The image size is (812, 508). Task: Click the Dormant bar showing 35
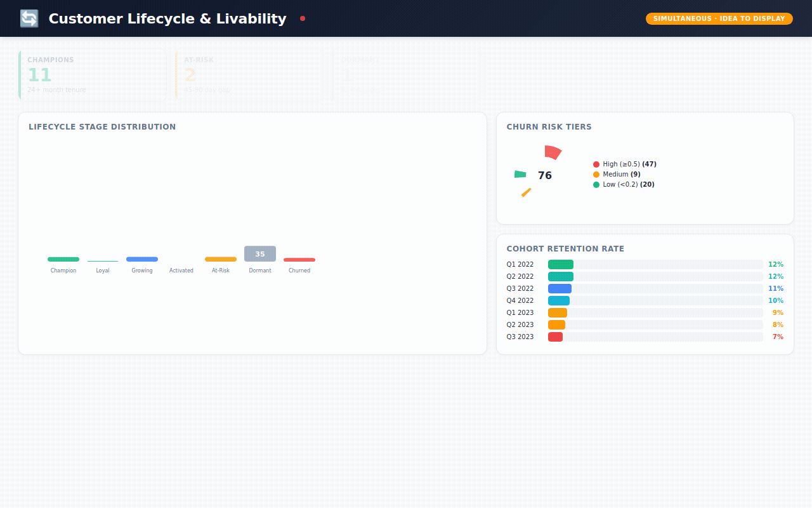coord(260,254)
